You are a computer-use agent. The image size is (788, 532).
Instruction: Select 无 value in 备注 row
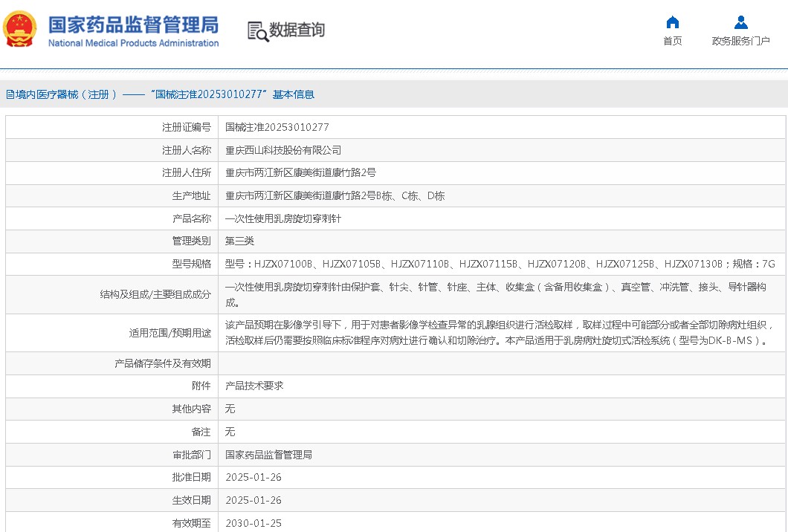pyautogui.click(x=230, y=432)
